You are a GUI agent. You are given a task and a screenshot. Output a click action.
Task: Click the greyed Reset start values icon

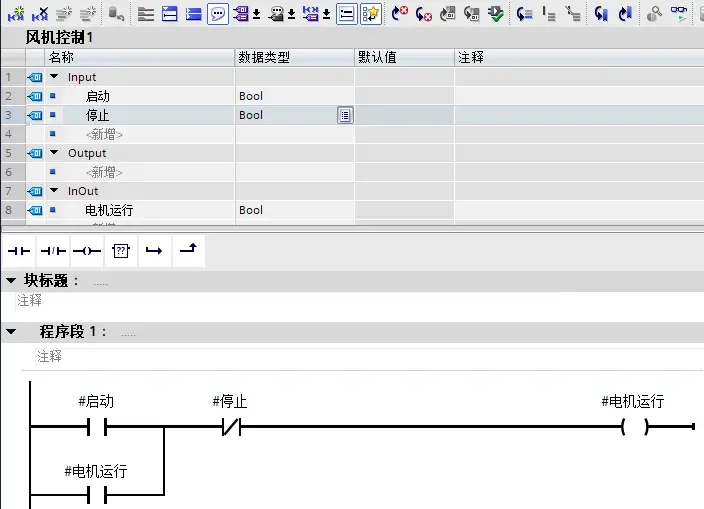click(x=116, y=14)
